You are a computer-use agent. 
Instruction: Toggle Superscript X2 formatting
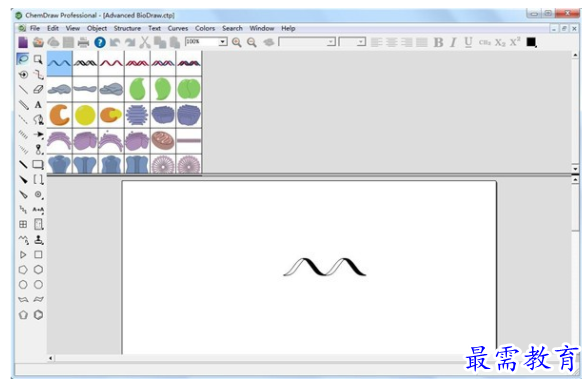pyautogui.click(x=515, y=42)
